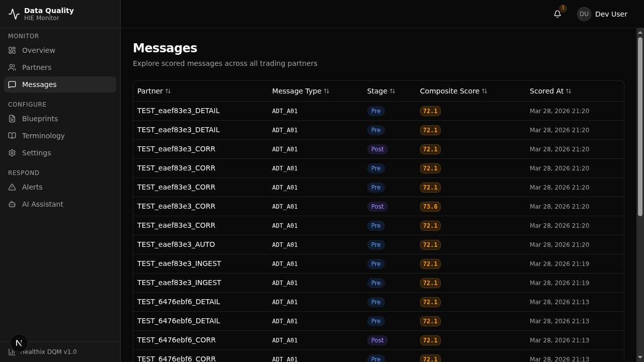Image resolution: width=644 pixels, height=362 pixels.
Task: Click the Settings gear icon
Action: click(x=12, y=152)
